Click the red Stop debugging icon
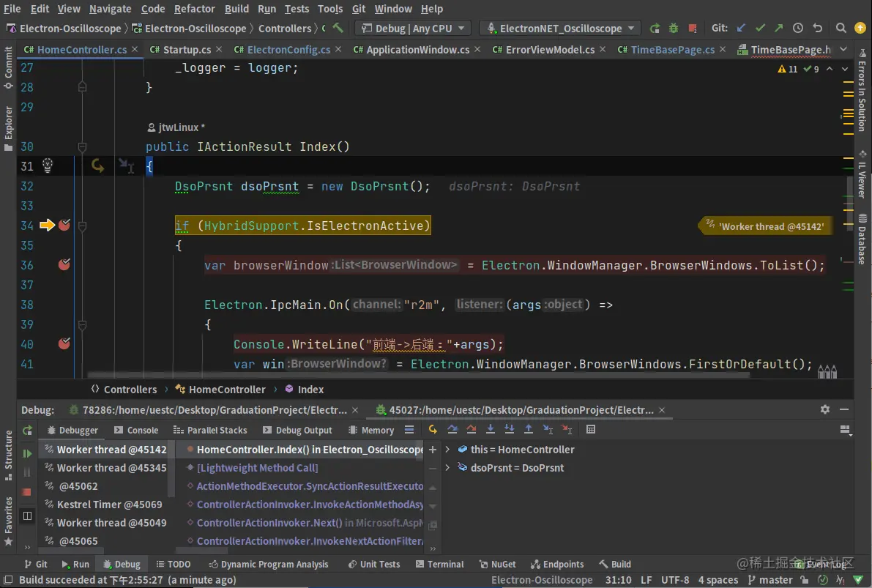The image size is (872, 588). 26,491
